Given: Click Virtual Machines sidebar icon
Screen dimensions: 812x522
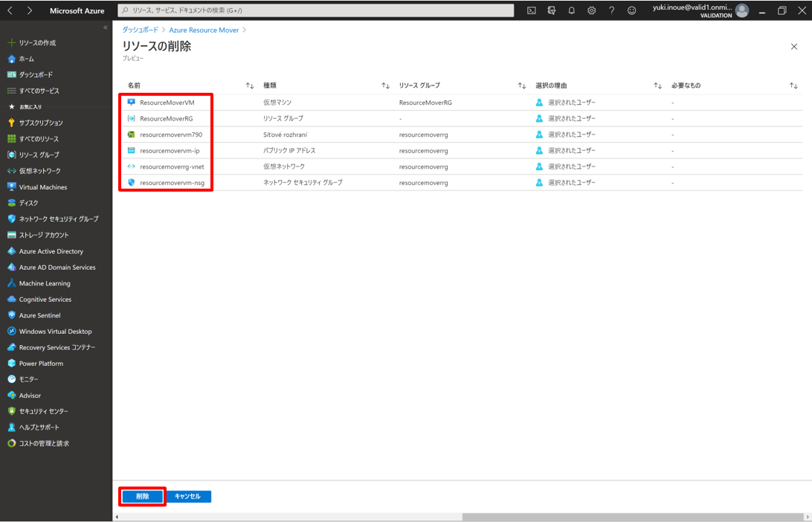Looking at the screenshot, I should [11, 187].
